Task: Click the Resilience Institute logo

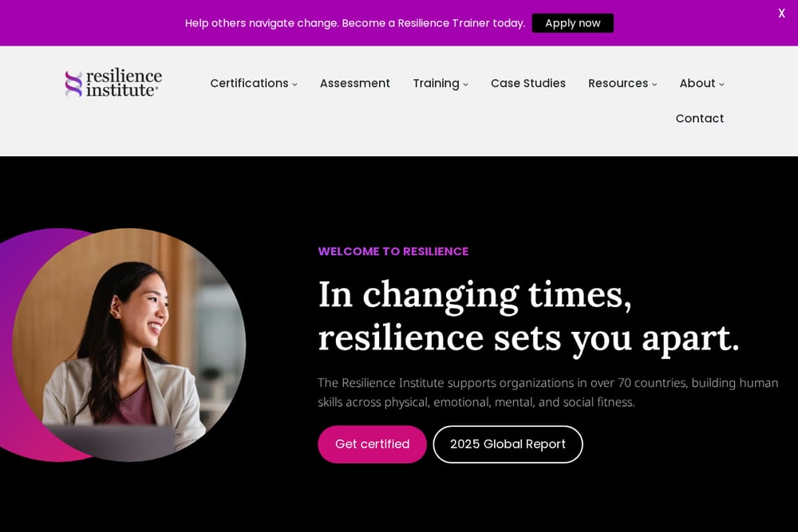Action: point(113,83)
